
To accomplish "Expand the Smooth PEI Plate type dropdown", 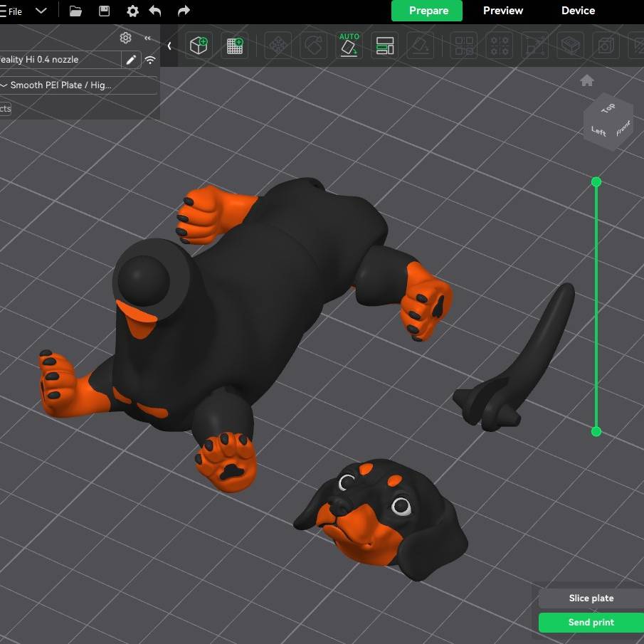I will tap(4, 85).
